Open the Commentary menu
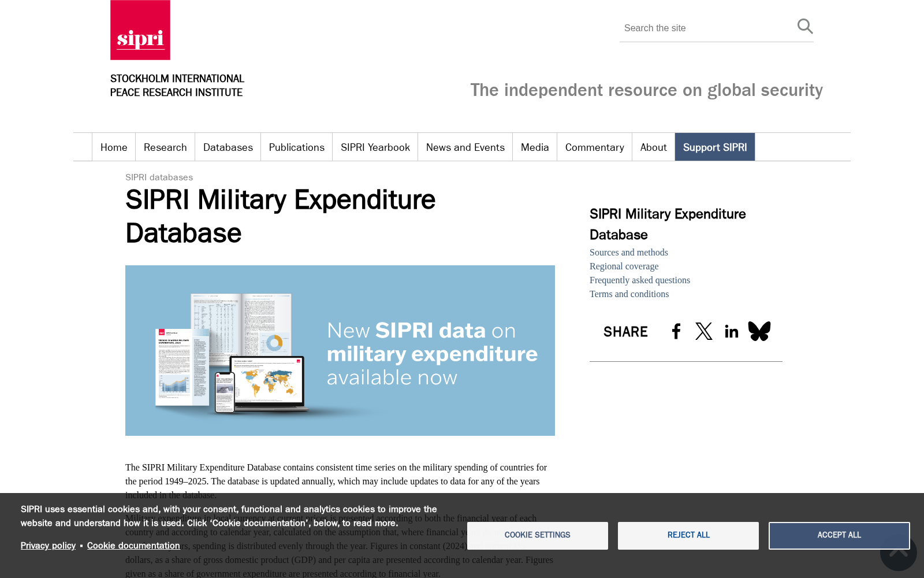924x578 pixels. [595, 147]
